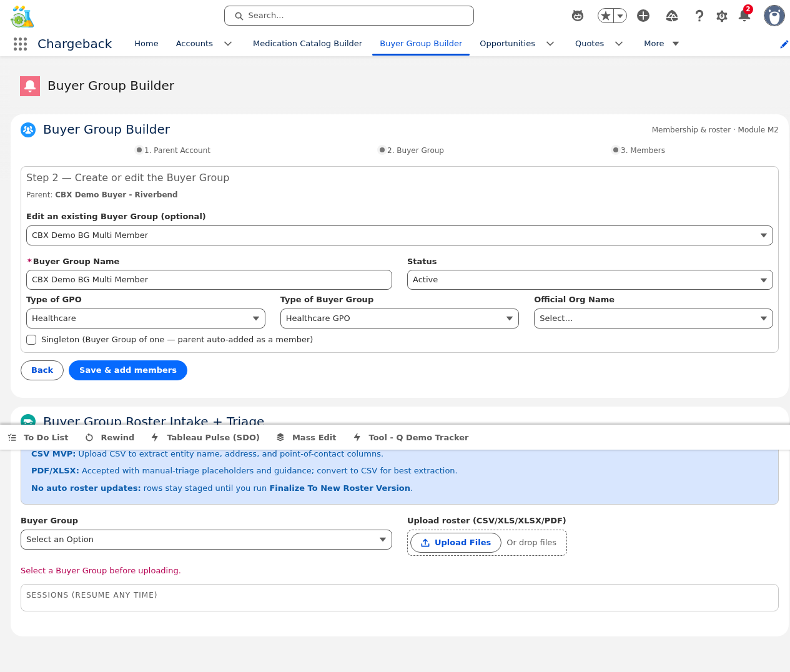Go to step 2. Buyer Group
Image resolution: width=790 pixels, height=672 pixels.
click(411, 151)
